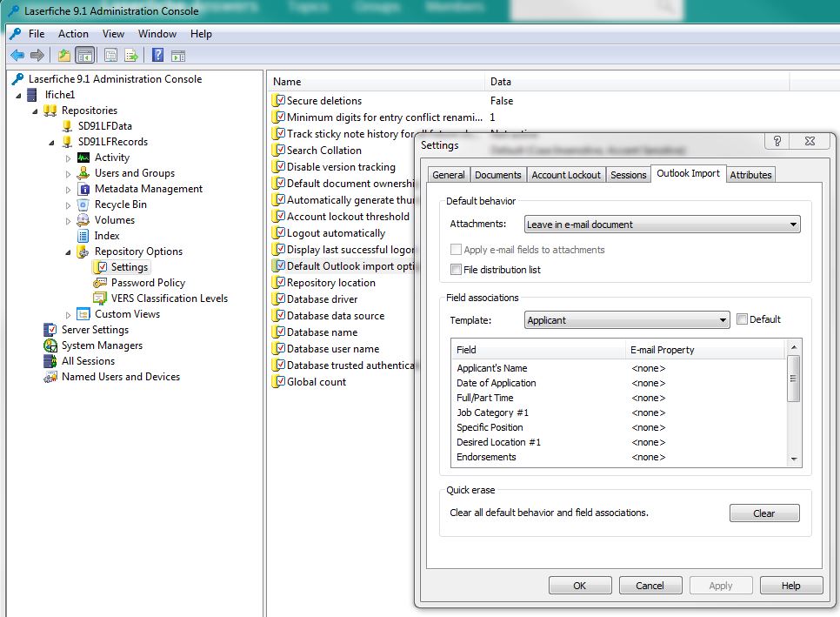The image size is (840, 617).
Task: Expand the Users and Groups node
Action: point(68,174)
